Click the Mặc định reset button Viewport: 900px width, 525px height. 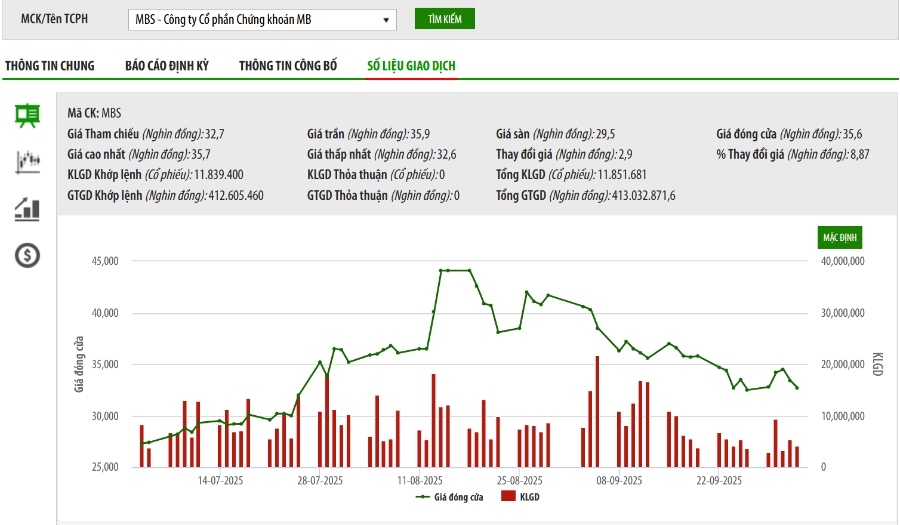[x=839, y=238]
